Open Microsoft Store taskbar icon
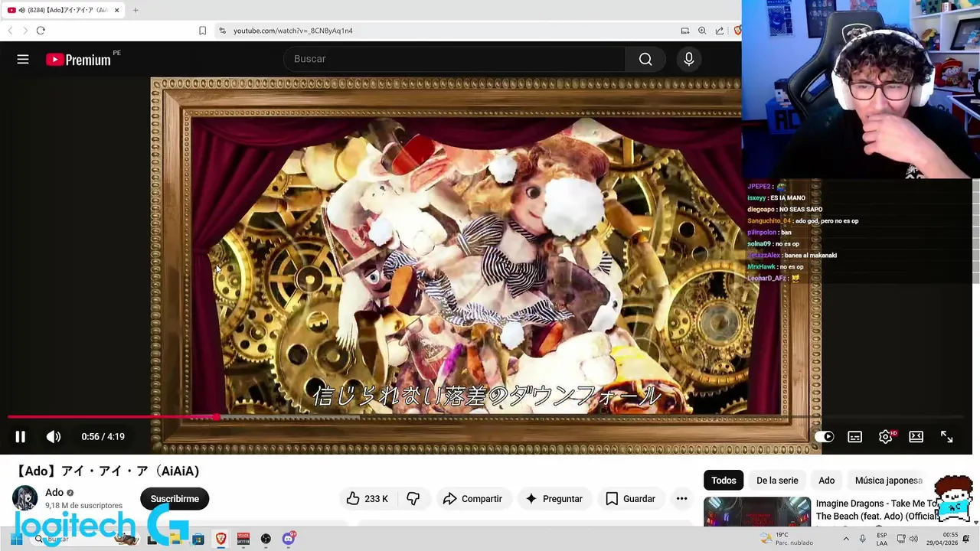The height and width of the screenshot is (551, 980). pyautogui.click(x=198, y=540)
